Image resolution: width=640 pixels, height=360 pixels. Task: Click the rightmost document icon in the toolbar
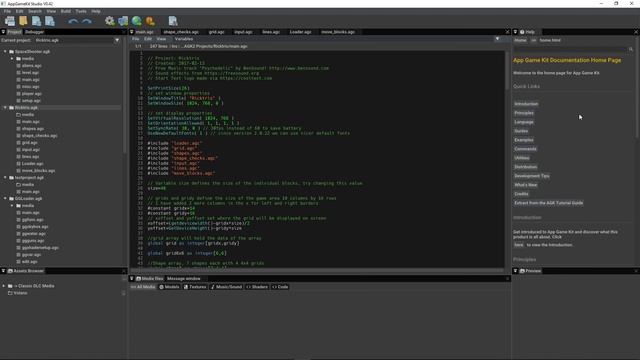click(173, 21)
